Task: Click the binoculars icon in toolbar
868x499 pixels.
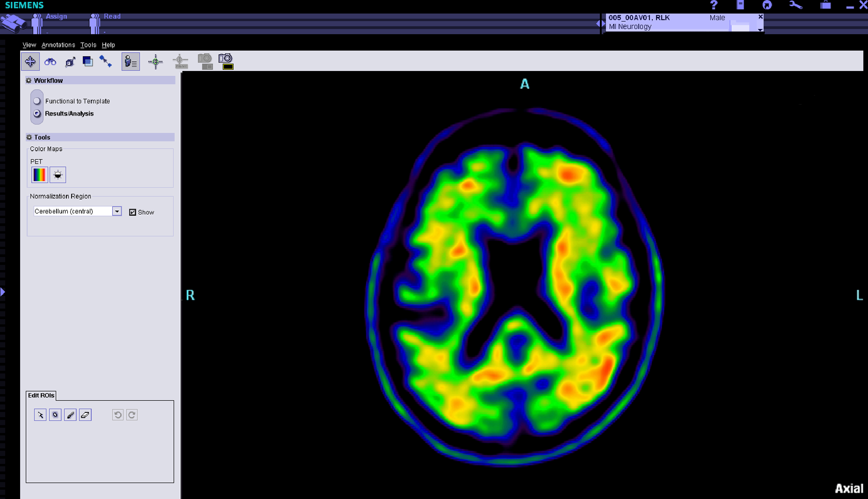Action: (50, 62)
